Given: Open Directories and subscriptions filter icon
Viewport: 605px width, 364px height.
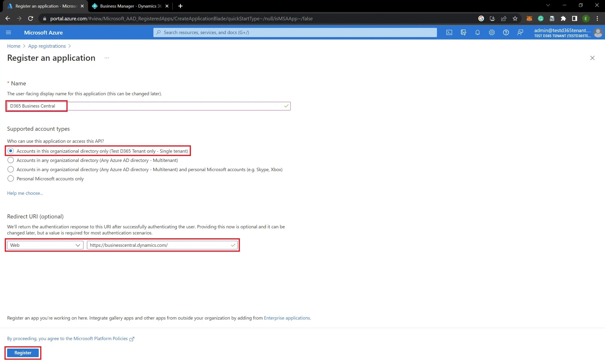Looking at the screenshot, I should (463, 32).
